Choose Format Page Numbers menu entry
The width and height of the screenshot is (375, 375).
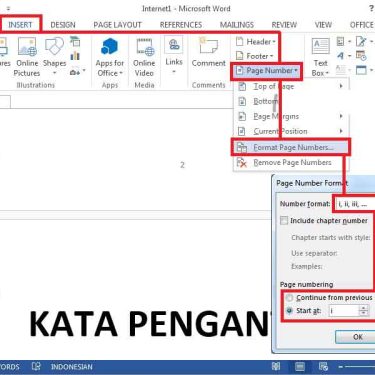[x=291, y=147]
